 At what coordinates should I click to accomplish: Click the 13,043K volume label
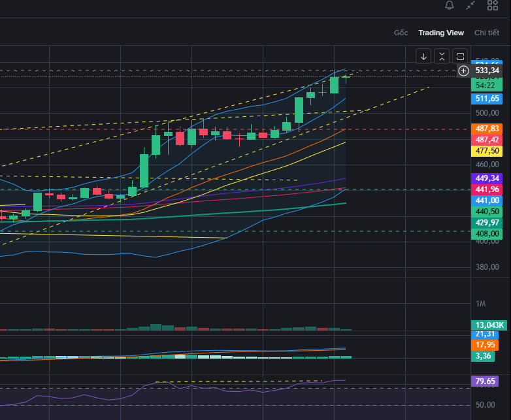point(489,325)
